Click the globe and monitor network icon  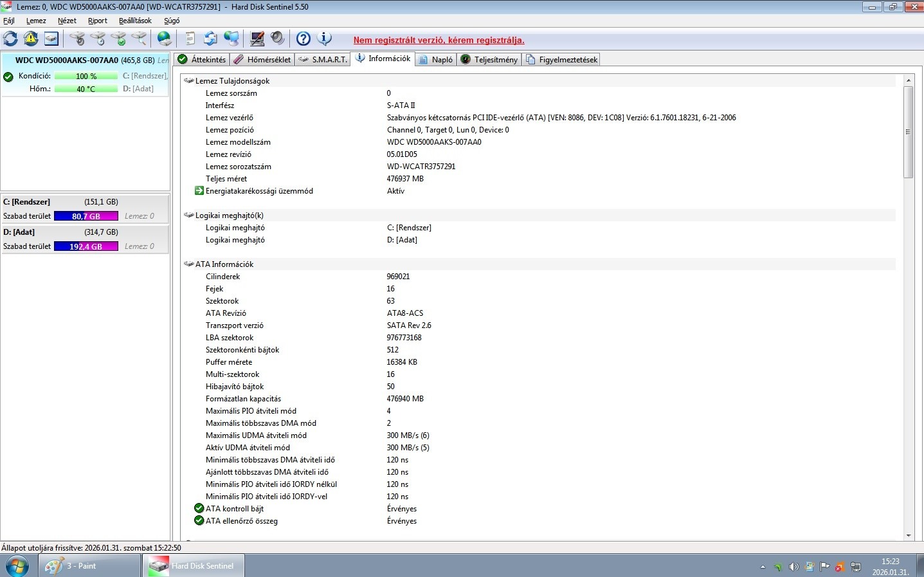231,39
